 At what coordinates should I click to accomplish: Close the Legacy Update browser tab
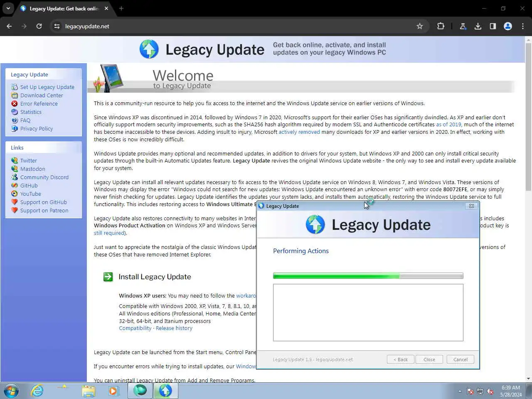(x=106, y=8)
